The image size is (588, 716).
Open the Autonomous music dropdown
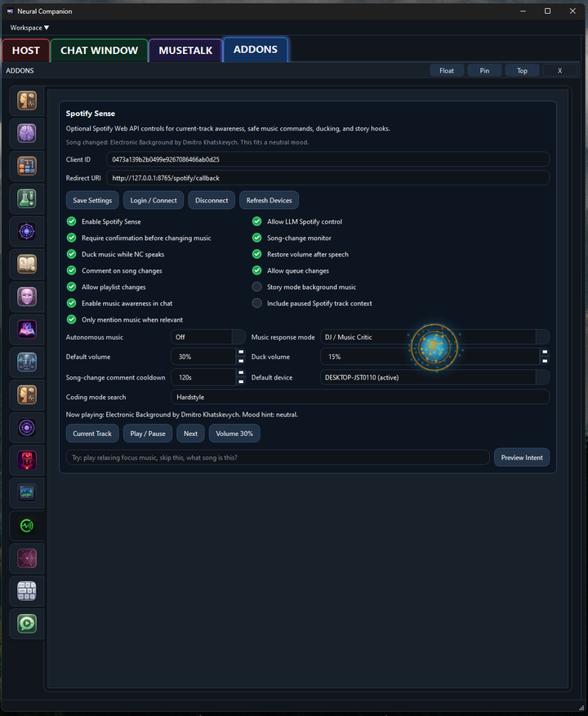pyautogui.click(x=208, y=337)
